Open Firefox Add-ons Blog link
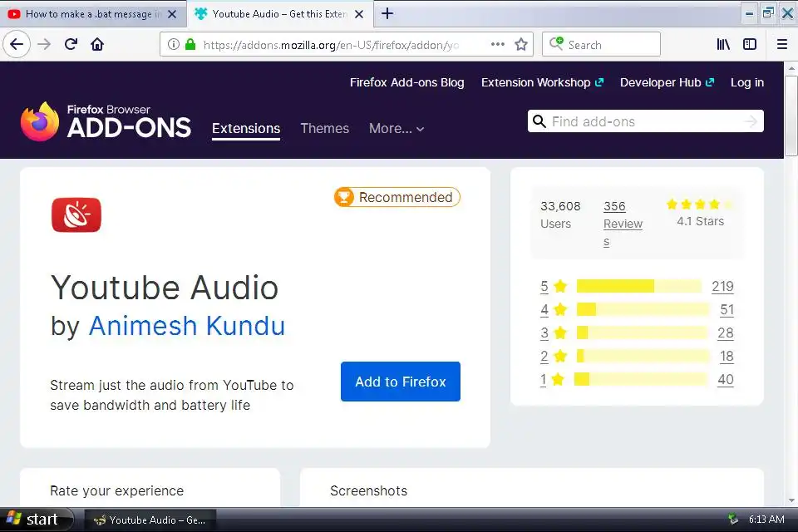Image resolution: width=798 pixels, height=532 pixels. coord(406,82)
